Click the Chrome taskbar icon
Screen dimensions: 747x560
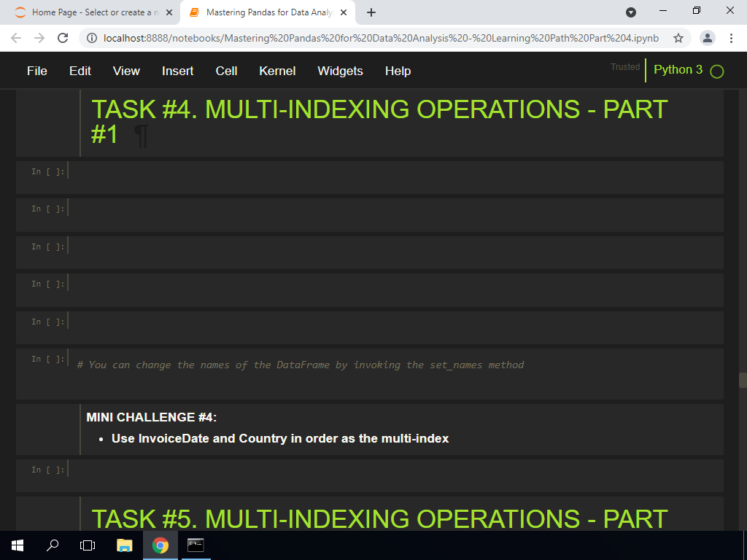(160, 545)
